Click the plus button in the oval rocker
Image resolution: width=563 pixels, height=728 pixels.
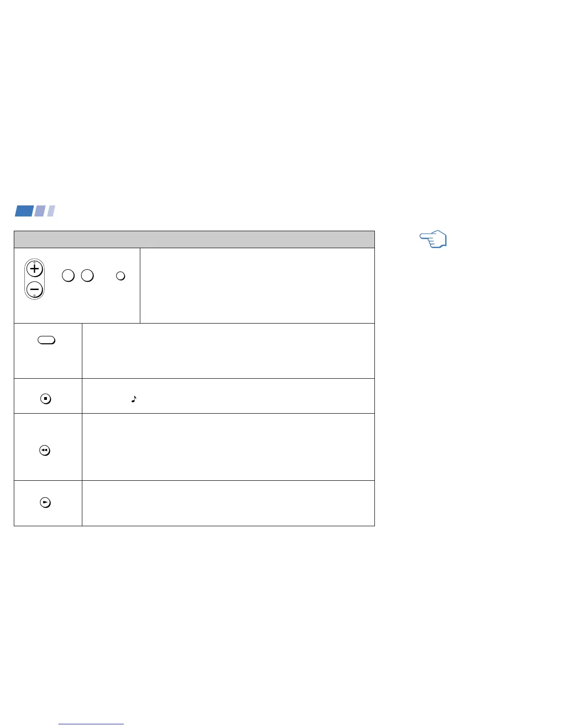pyautogui.click(x=34, y=269)
